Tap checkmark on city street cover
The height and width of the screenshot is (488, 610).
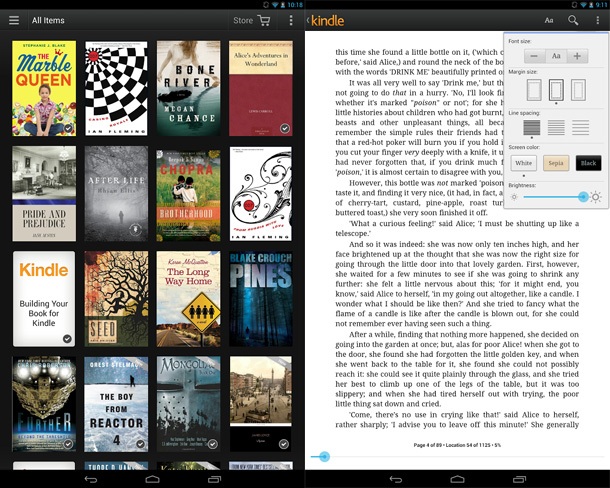[x=284, y=444]
